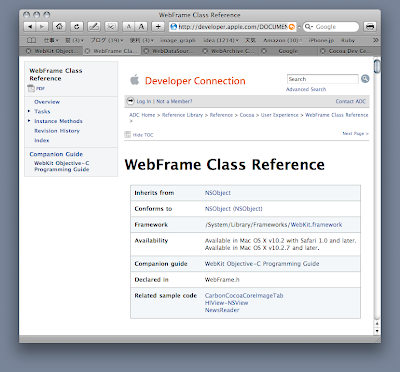This screenshot has width=400, height=372.
Task: Open the Contact ADC link
Action: pos(351,101)
